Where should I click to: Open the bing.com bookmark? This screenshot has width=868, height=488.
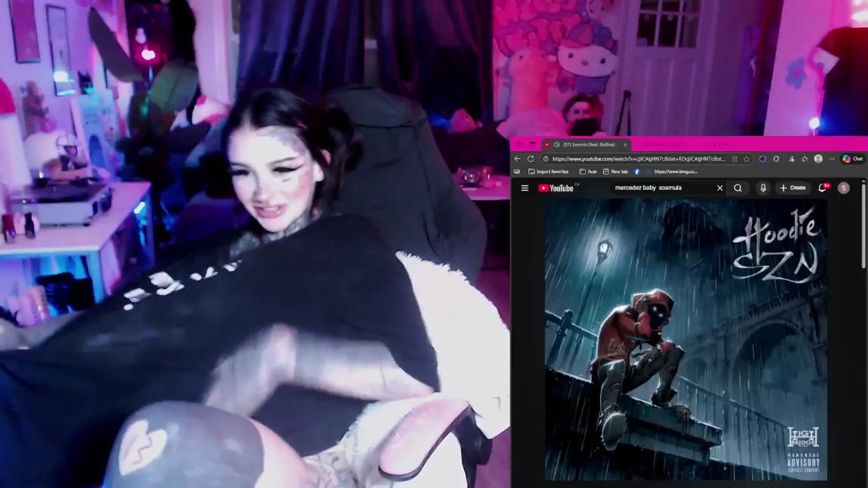tap(672, 172)
